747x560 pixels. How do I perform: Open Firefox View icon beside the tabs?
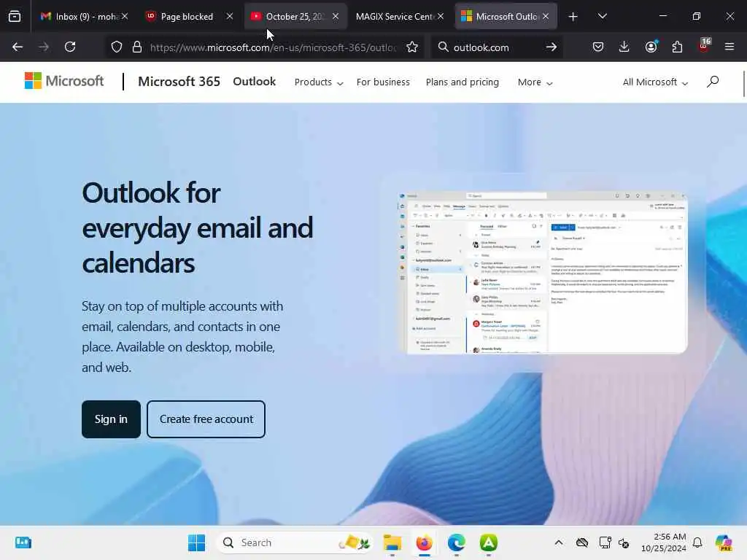[15, 16]
